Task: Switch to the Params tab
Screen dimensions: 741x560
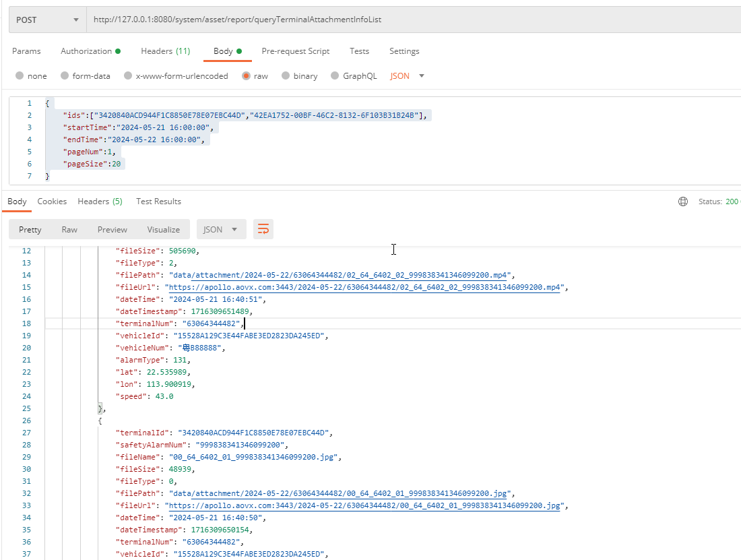Action: 26,51
